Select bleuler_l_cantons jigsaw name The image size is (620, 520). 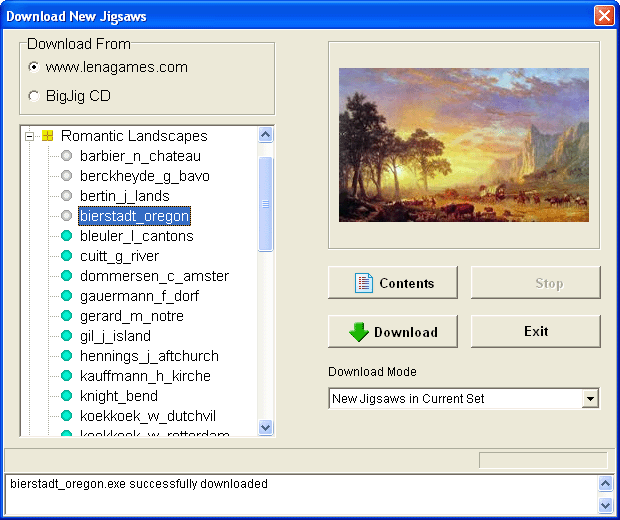[x=136, y=236]
